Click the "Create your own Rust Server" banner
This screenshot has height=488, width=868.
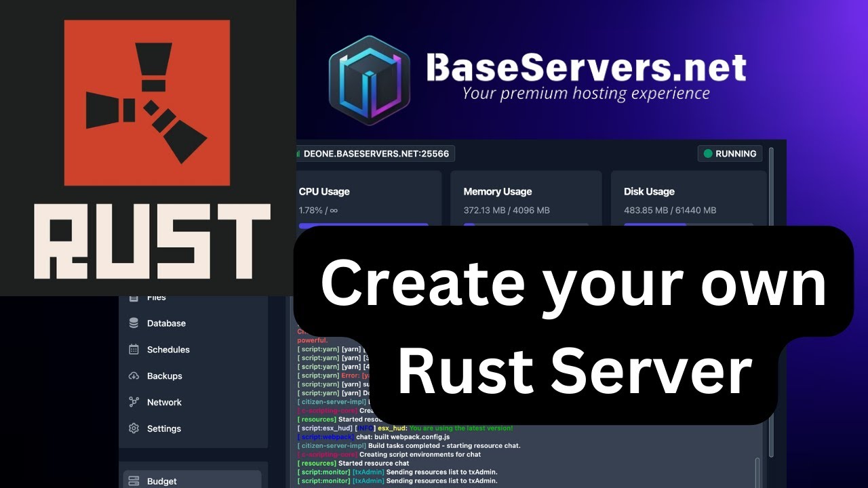[x=574, y=325]
